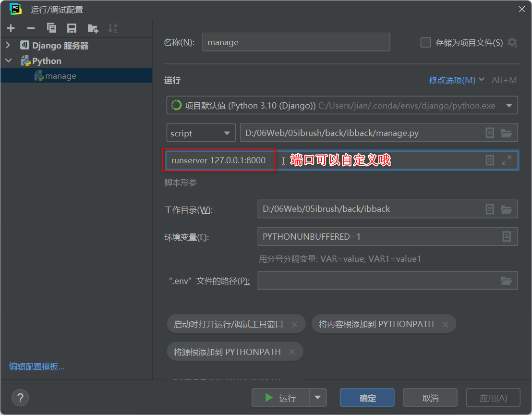This screenshot has height=415, width=532.
Task: Open settings gear beside store as project file
Action: [512, 43]
